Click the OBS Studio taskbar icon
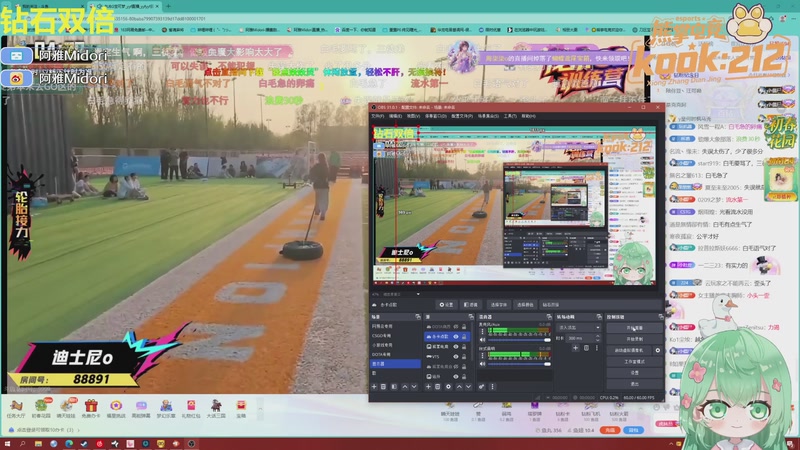The image size is (800, 450). [x=191, y=444]
